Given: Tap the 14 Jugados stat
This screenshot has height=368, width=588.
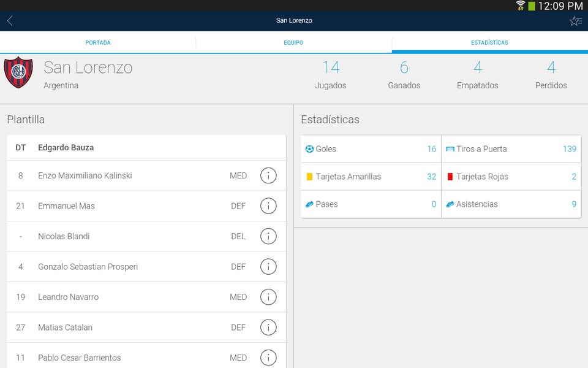Looking at the screenshot, I should 331,75.
